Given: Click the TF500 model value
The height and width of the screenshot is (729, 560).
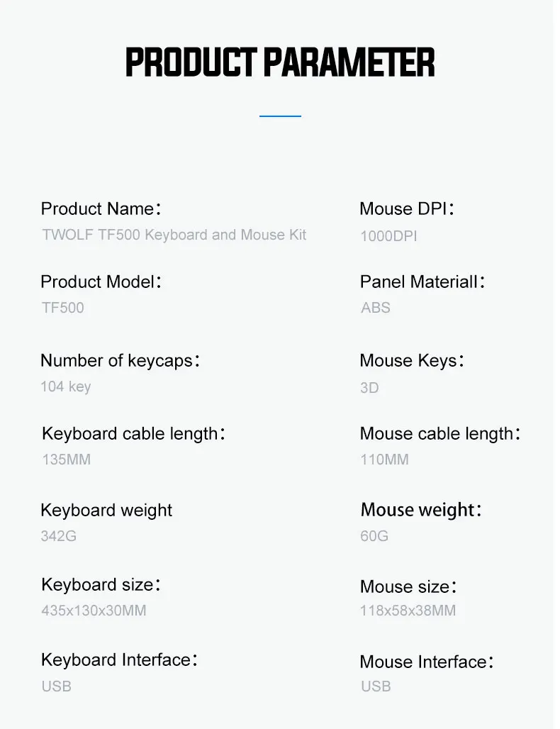Looking at the screenshot, I should (63, 308).
